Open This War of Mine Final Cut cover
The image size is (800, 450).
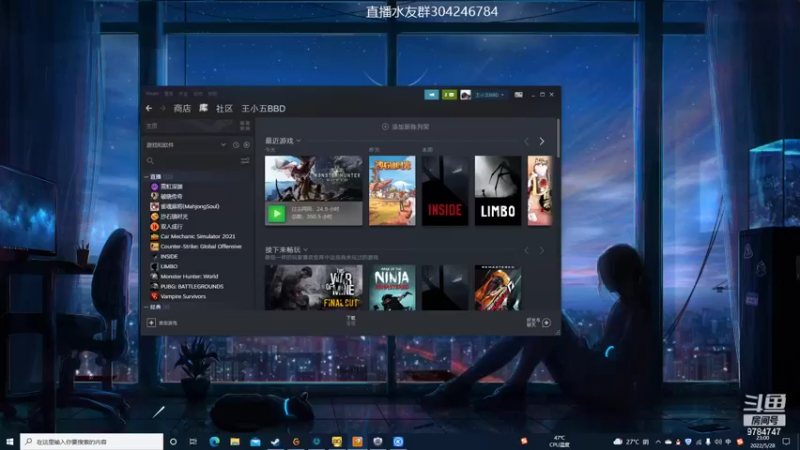click(314, 287)
